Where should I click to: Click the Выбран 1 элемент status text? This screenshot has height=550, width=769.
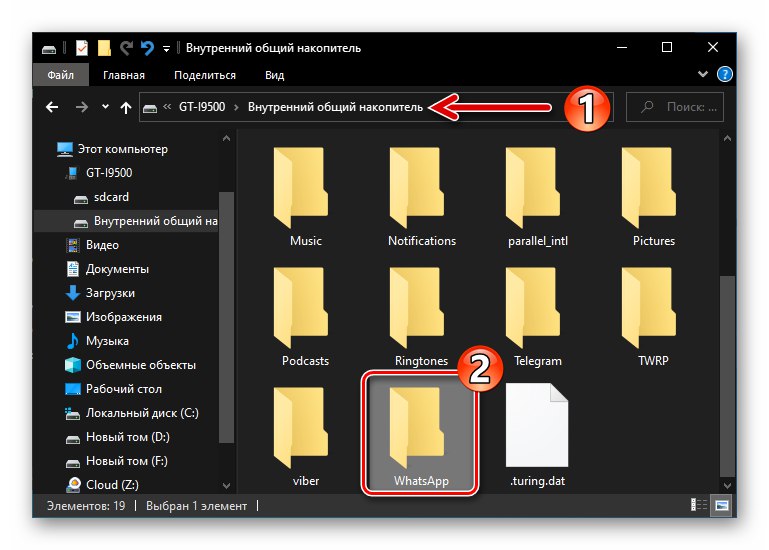pos(196,506)
